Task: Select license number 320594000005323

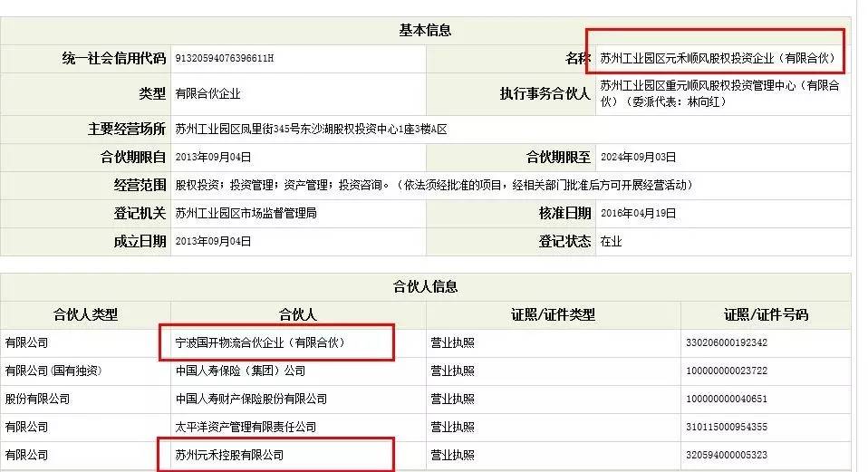Action: click(x=727, y=455)
